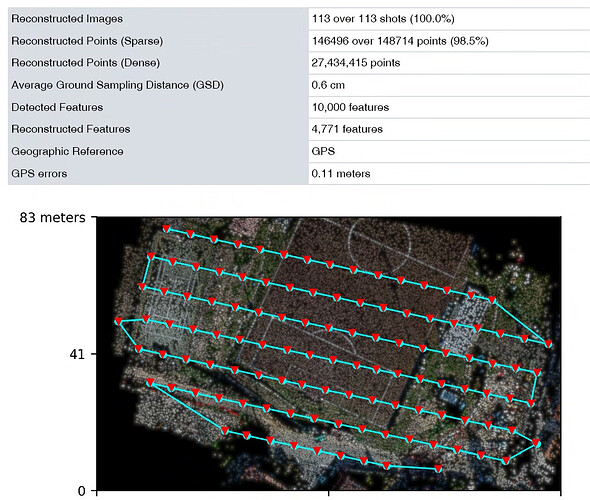Click the cyan circle marker on flight path
This screenshot has height=500, width=590.
tap(538, 444)
